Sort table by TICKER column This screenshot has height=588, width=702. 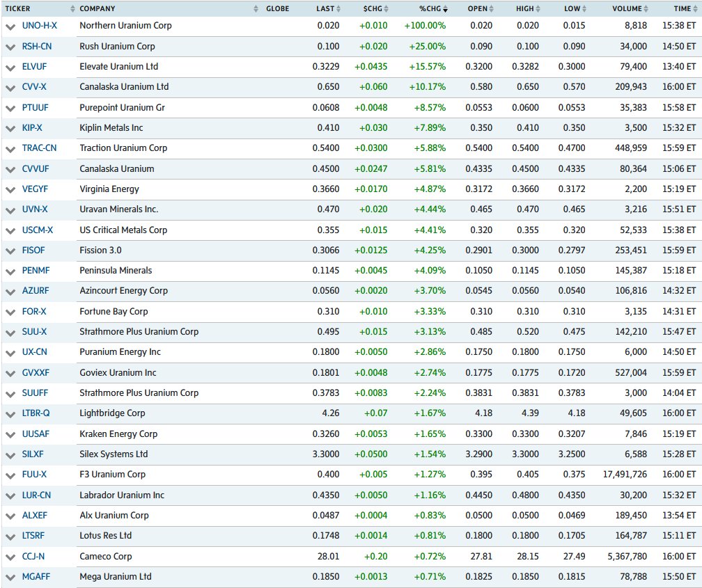pos(72,8)
